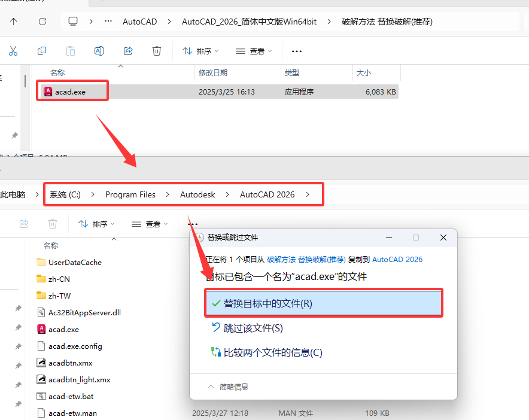Click the UserDataCache folder icon
Image resolution: width=529 pixels, height=420 pixels.
coord(41,262)
